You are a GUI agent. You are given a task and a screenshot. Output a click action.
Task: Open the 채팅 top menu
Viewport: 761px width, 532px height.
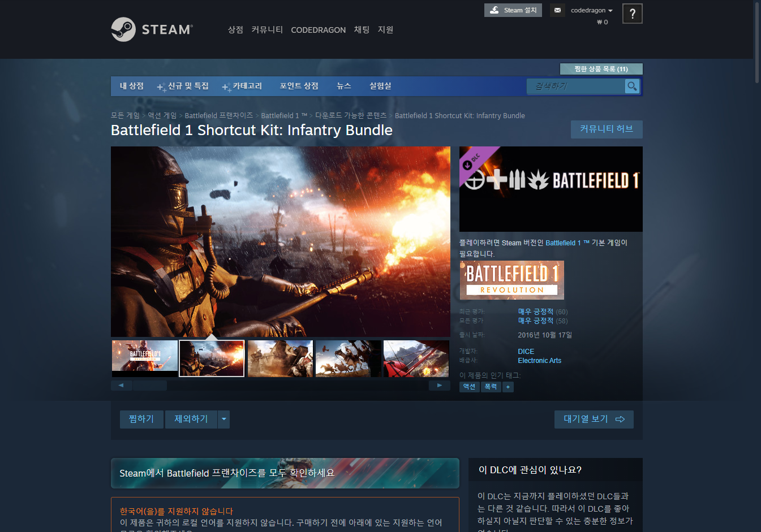click(362, 29)
